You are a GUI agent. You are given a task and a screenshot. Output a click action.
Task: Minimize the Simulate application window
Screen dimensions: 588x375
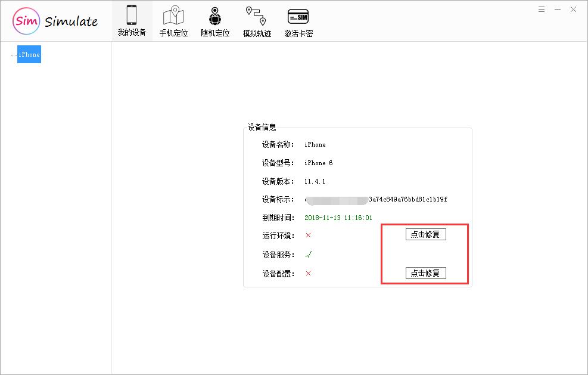[x=557, y=9]
